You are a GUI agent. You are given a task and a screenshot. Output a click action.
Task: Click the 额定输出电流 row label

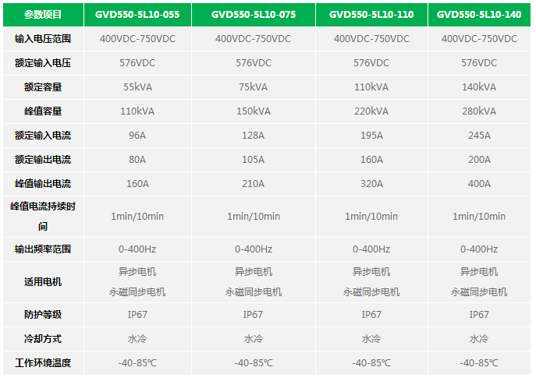pos(43,160)
